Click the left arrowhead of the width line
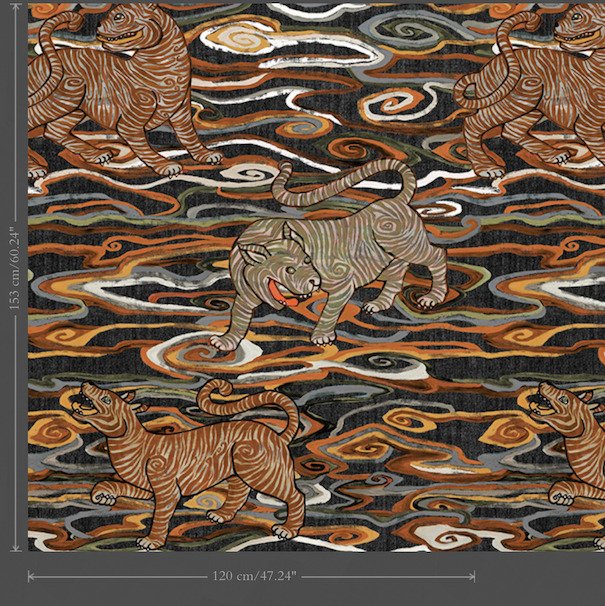Viewport: 605px width, 606px height. (32, 577)
